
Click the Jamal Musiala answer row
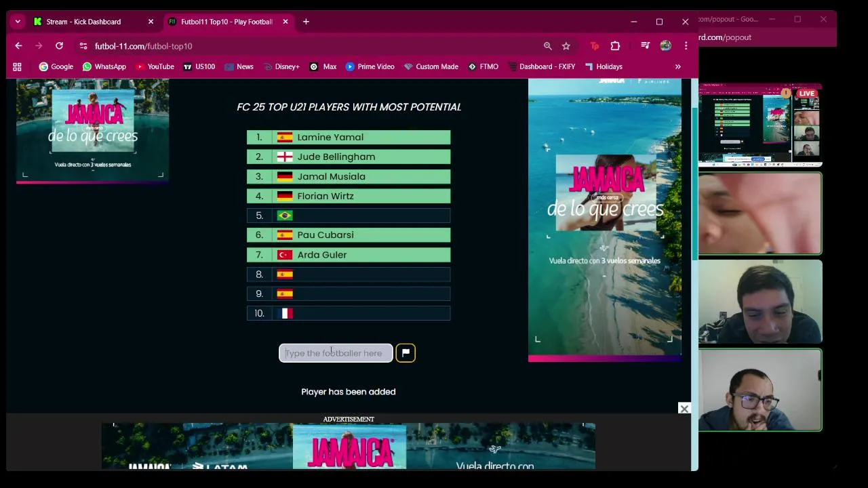pyautogui.click(x=349, y=176)
